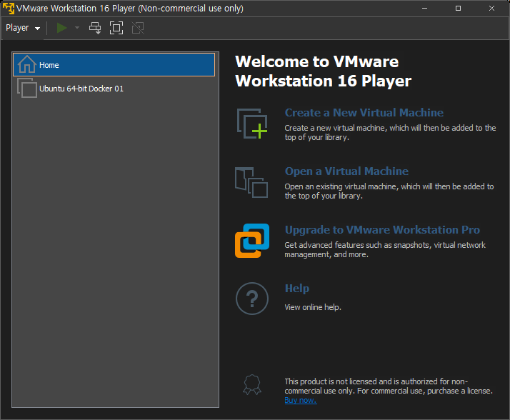This screenshot has width=510, height=420.
Task: Click Open a Virtual Machine link
Action: point(346,171)
